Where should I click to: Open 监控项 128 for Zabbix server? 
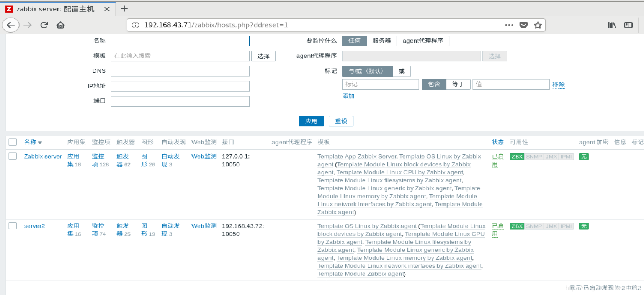pyautogui.click(x=100, y=161)
